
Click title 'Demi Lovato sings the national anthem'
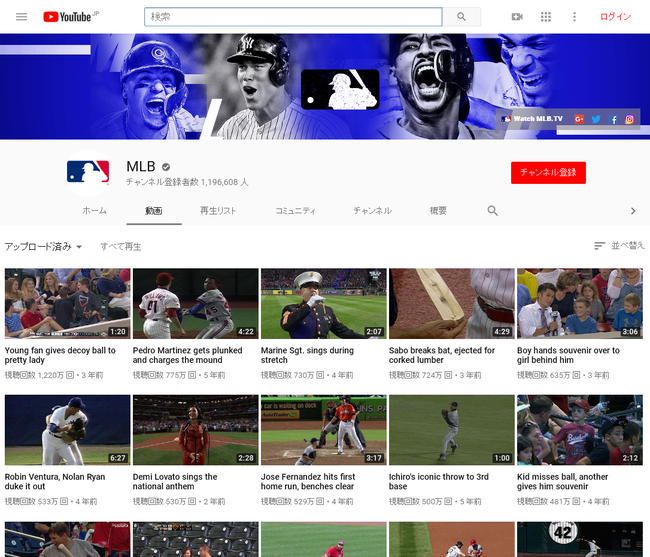pos(175,482)
